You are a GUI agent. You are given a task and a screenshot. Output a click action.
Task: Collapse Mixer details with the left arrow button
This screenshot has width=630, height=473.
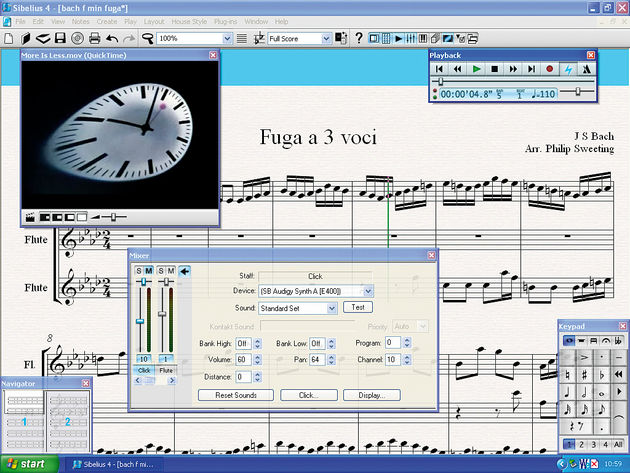(184, 272)
